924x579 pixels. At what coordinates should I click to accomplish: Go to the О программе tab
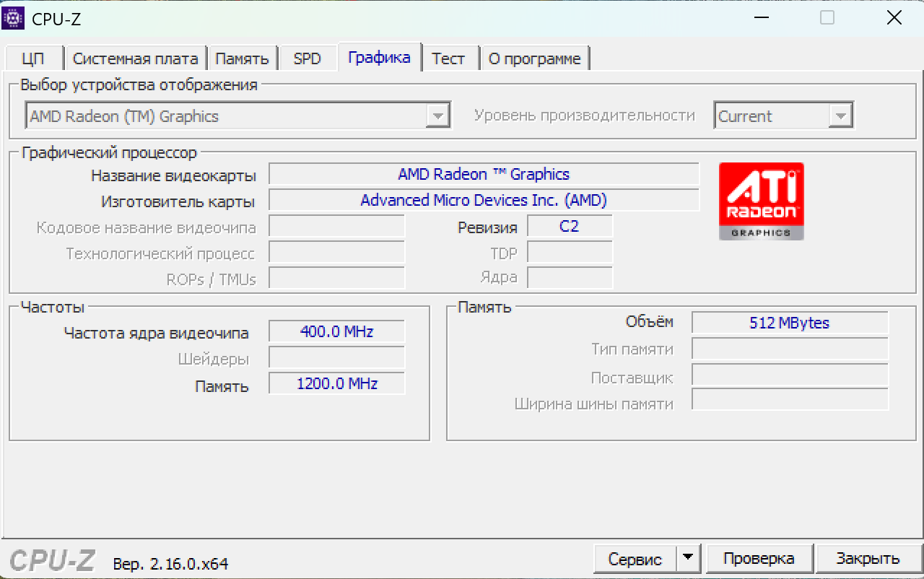coord(535,59)
